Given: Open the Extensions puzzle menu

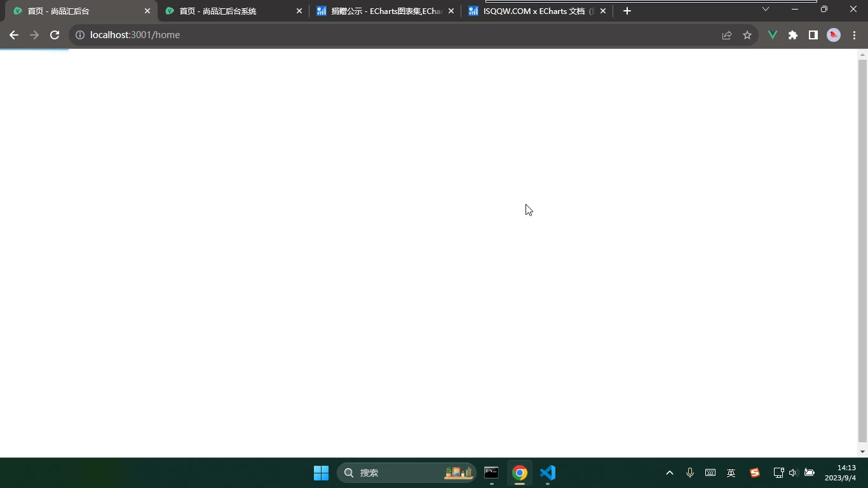Looking at the screenshot, I should [x=793, y=35].
